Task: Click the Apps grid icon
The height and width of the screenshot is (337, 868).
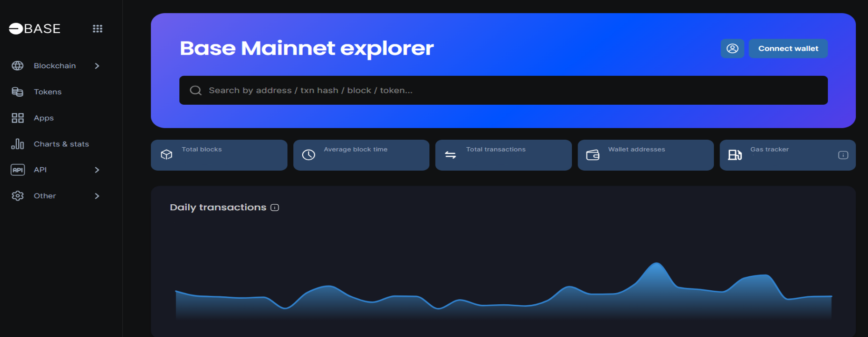Action: pos(18,118)
